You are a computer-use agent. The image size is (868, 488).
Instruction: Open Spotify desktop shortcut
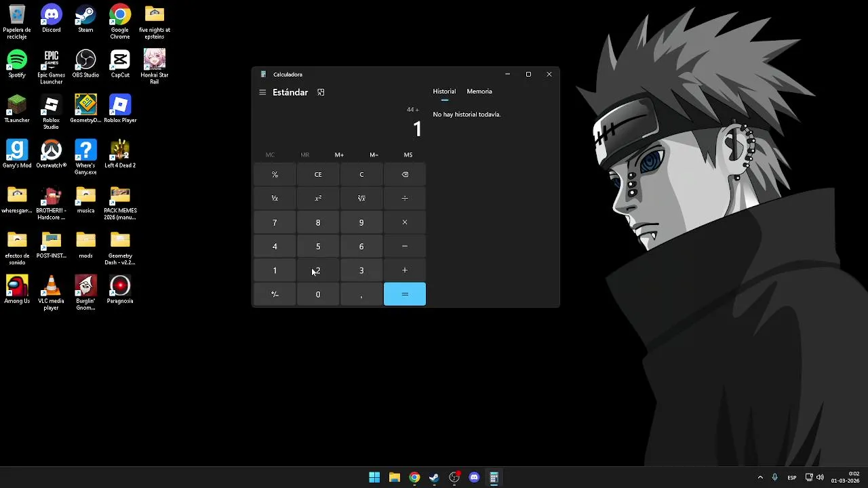(17, 64)
